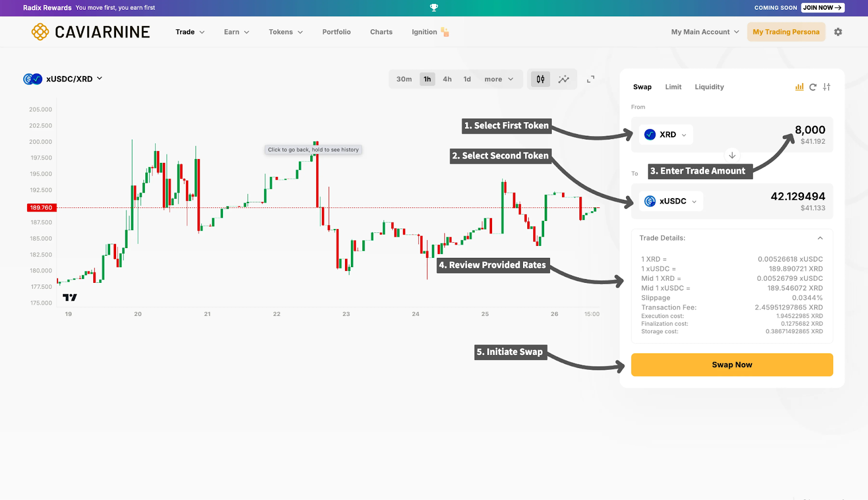Select the Swap tab
This screenshot has width=868, height=500.
point(642,87)
